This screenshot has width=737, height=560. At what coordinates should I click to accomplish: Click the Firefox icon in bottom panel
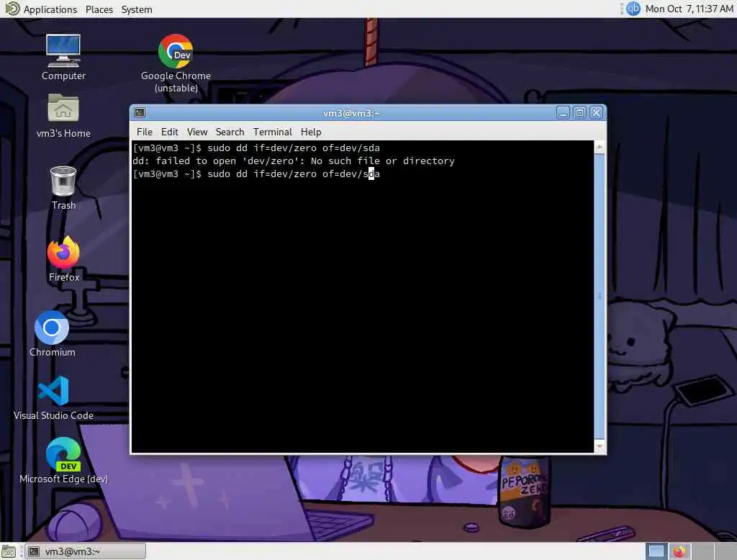tap(679, 551)
